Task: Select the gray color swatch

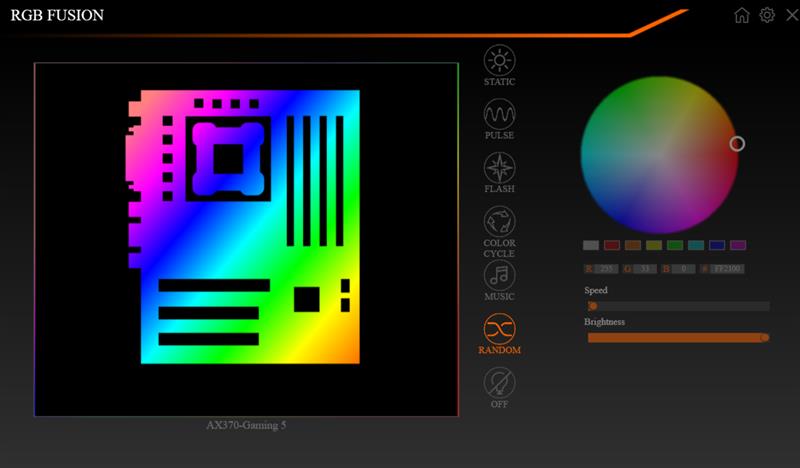Action: (591, 245)
